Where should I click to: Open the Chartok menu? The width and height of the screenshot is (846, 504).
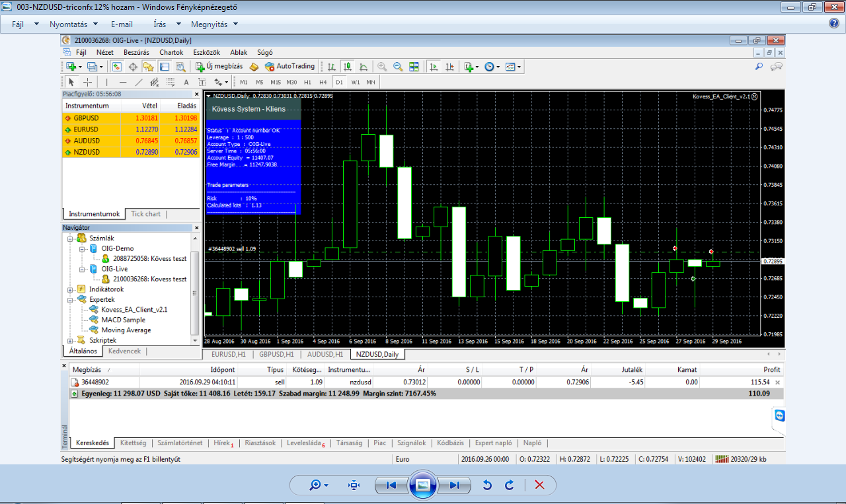tap(171, 52)
